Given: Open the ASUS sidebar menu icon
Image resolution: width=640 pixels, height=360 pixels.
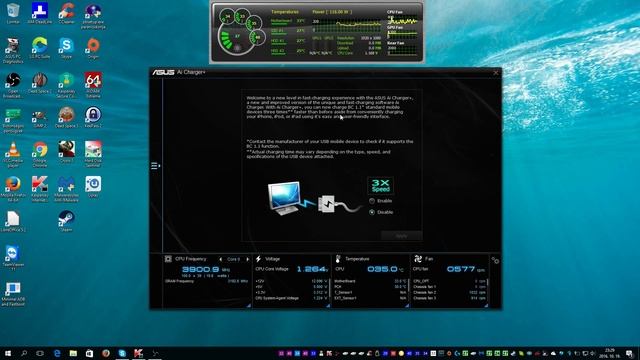Looking at the screenshot, I should [156, 166].
